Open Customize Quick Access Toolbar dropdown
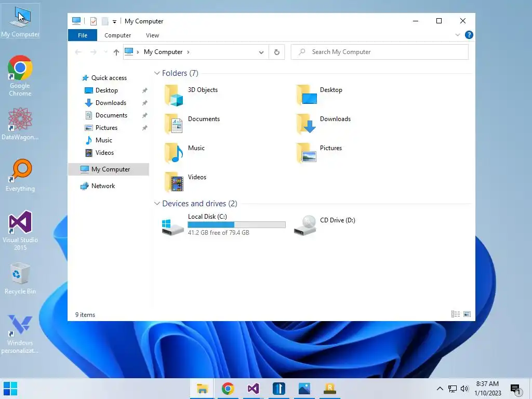Screen dimensions: 532x399 click(x=115, y=22)
